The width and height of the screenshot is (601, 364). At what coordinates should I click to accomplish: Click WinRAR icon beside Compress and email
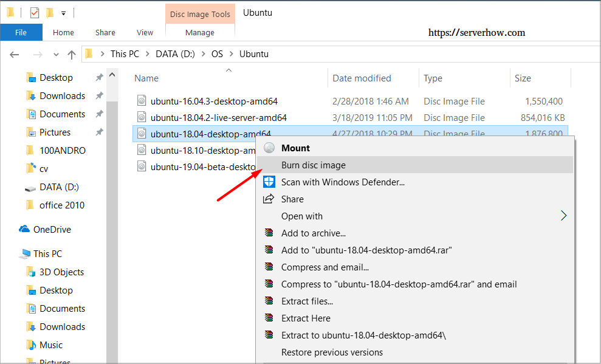(x=269, y=267)
